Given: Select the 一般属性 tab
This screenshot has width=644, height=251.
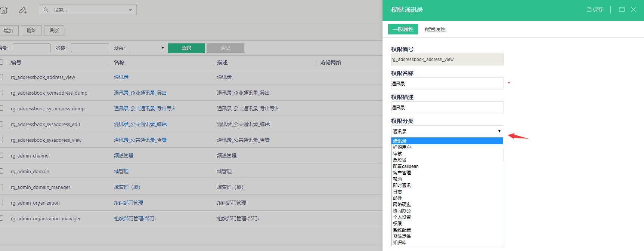Looking at the screenshot, I should (403, 29).
